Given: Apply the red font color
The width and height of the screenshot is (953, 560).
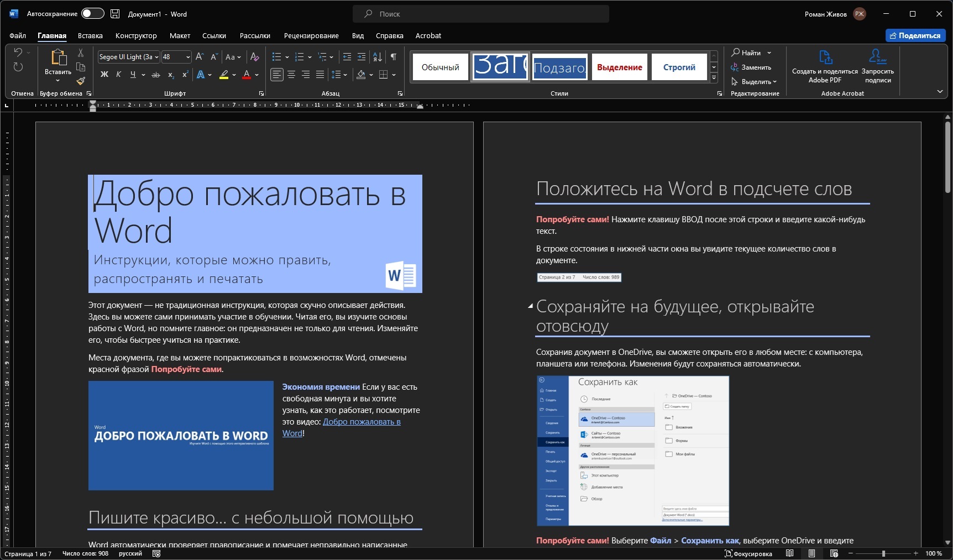Looking at the screenshot, I should pyautogui.click(x=247, y=75).
